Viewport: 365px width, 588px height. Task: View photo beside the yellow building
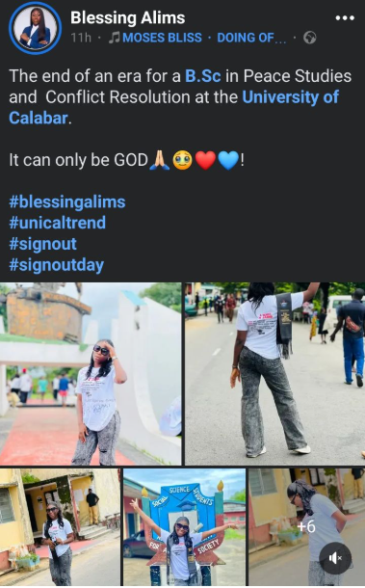pyautogui.click(x=60, y=527)
